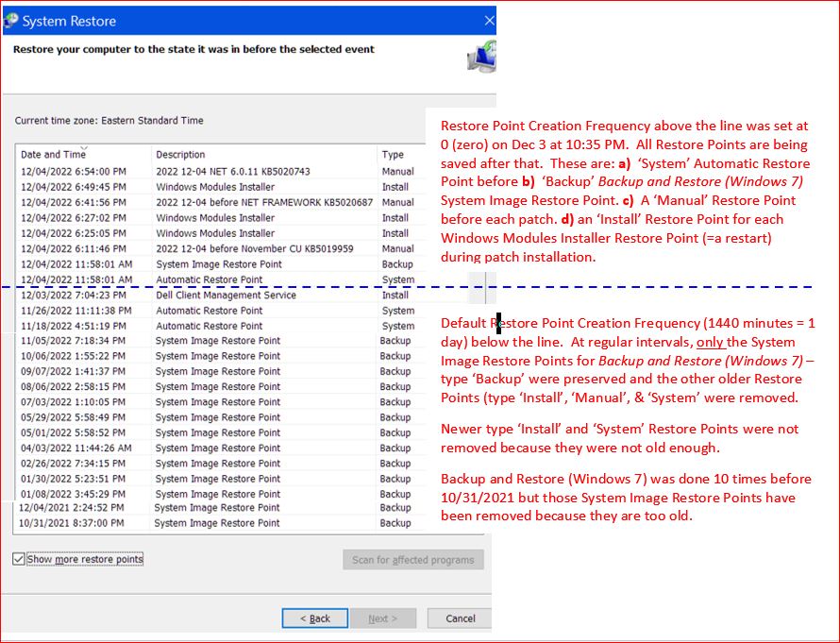840x643 pixels.
Task: Toggle Show more restore points checkbox
Action: [20, 559]
